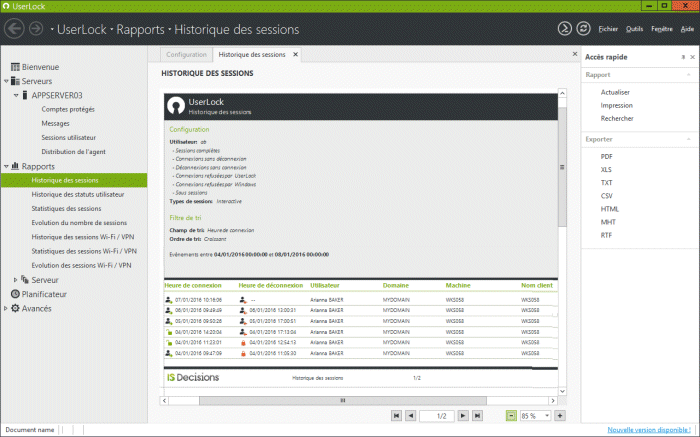The image size is (700, 437).
Task: Select Statistiques des sessions report
Action: [x=66, y=208]
